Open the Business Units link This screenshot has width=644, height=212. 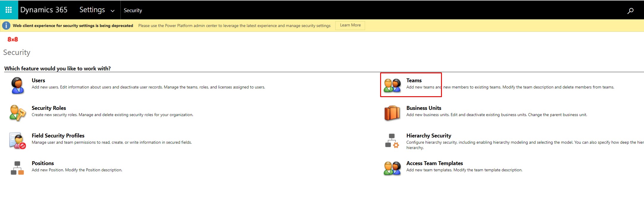[423, 108]
